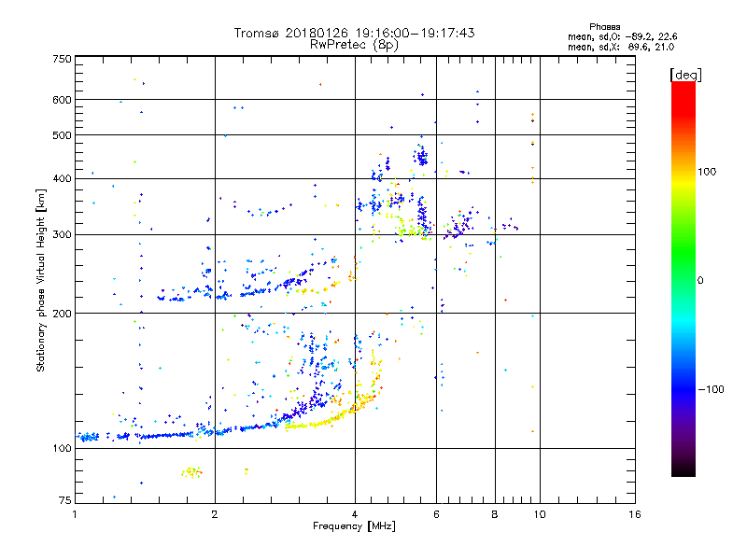The width and height of the screenshot is (747, 560).
Task: Click the 'mean, sd,O: -89.2, 22.6' line
Action: click(622, 36)
